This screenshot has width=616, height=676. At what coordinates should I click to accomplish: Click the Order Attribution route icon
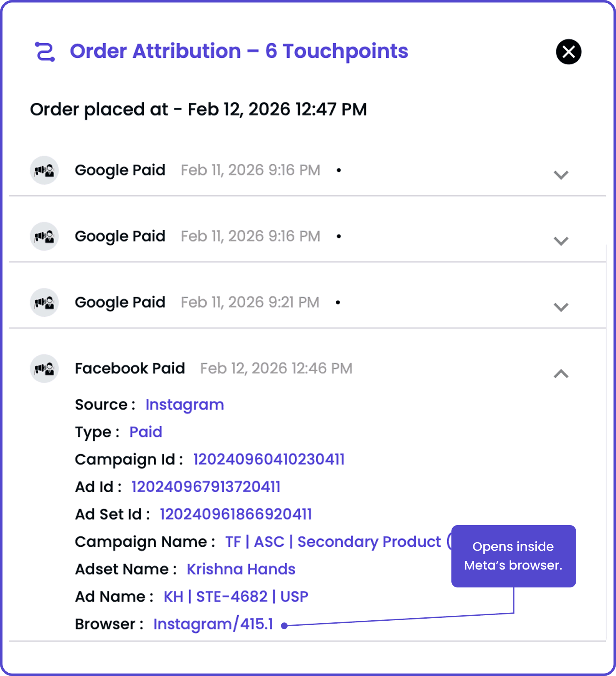pyautogui.click(x=44, y=52)
